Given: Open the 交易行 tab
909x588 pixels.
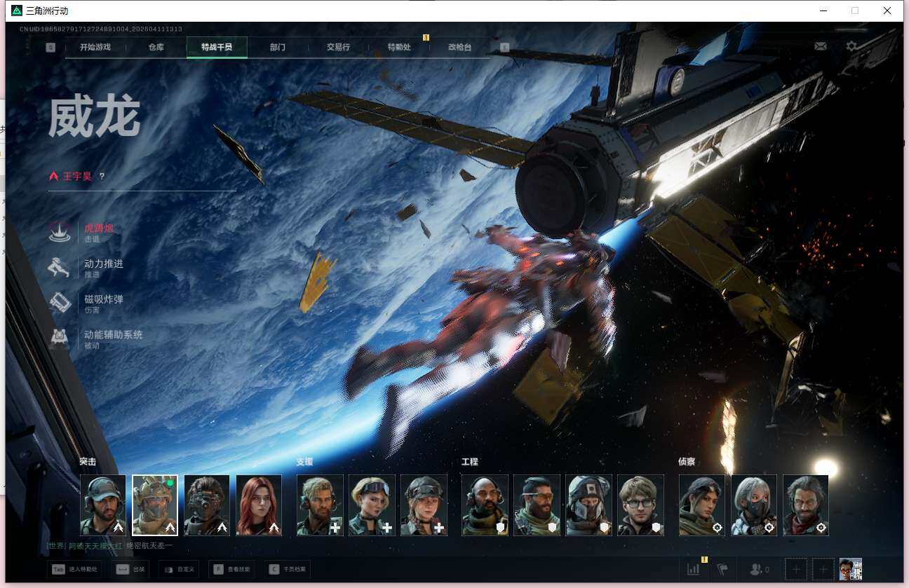Looking at the screenshot, I should point(338,48).
